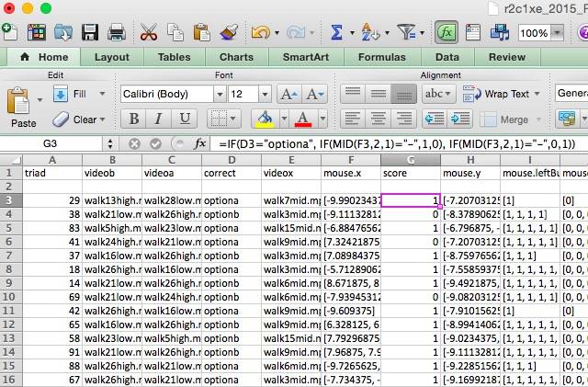
Task: Select column G header
Action: [x=411, y=160]
